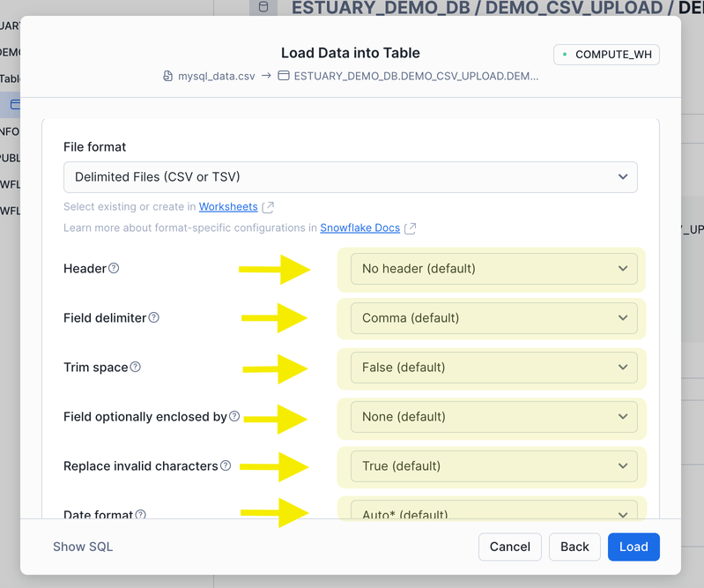Click 'Field optionally enclosed by' label text

[145, 417]
